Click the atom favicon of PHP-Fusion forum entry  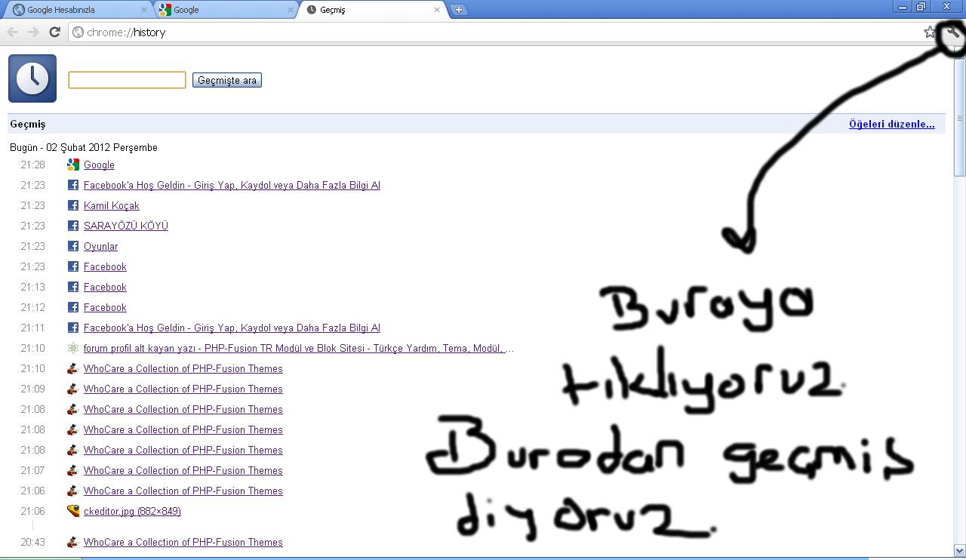pos(73,348)
